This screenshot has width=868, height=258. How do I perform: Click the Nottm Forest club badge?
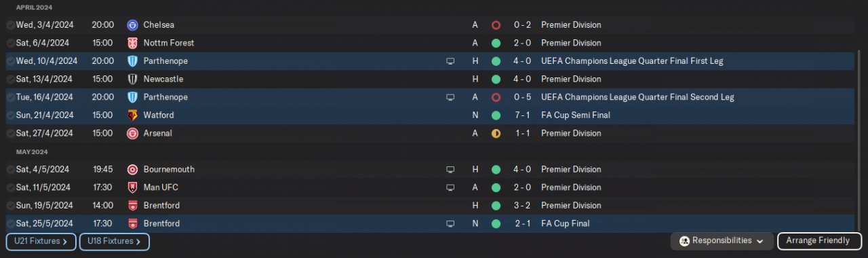click(x=132, y=43)
